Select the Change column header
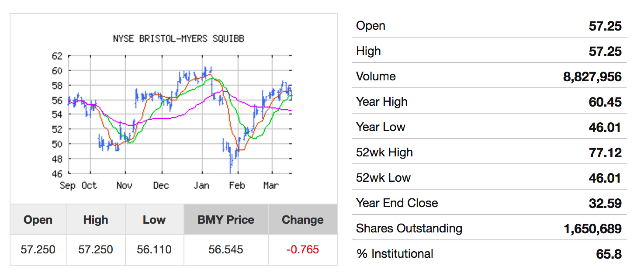644x277 pixels. pos(303,220)
